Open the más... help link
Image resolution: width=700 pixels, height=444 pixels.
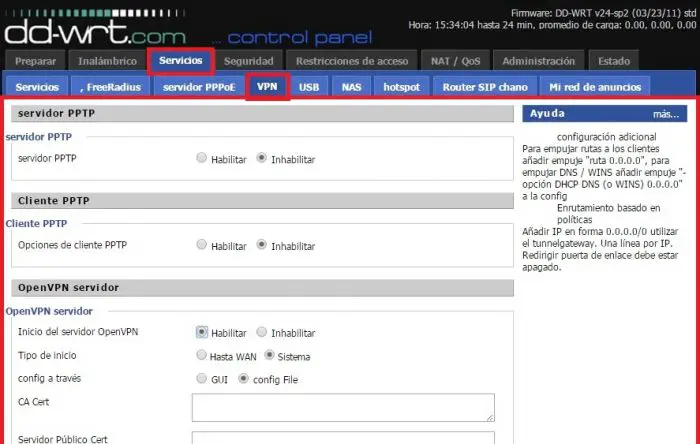click(666, 114)
